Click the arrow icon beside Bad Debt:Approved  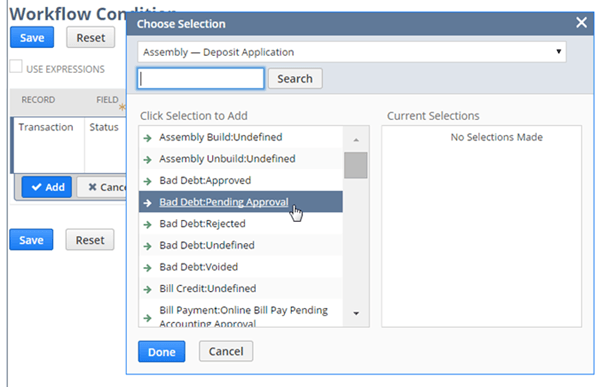tap(147, 181)
